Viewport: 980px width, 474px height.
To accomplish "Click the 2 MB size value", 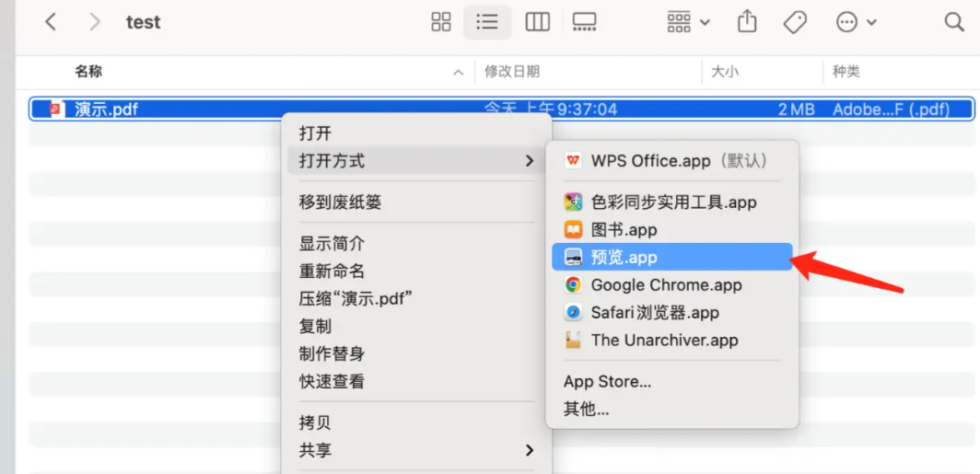I will click(x=796, y=110).
